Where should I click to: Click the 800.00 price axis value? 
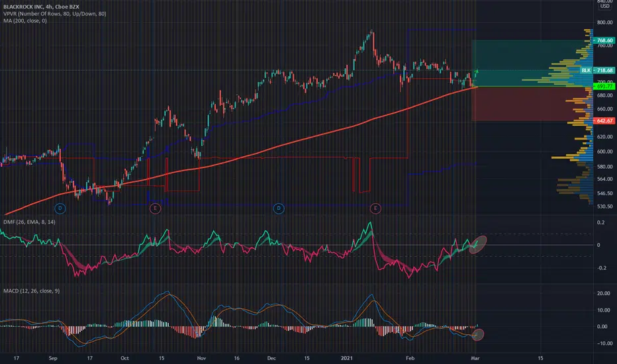click(x=605, y=23)
